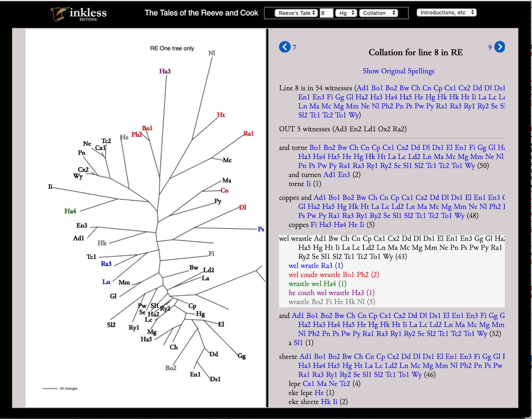
Task: Select Bo1 node in the tree
Action: [x=147, y=128]
